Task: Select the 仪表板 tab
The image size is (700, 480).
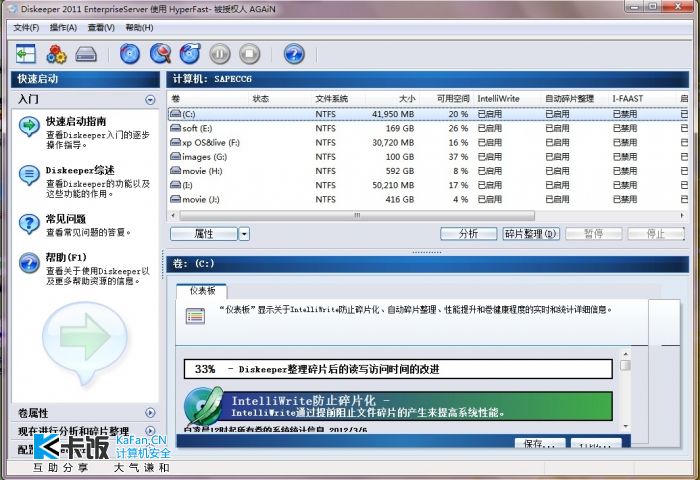Action: (x=202, y=291)
